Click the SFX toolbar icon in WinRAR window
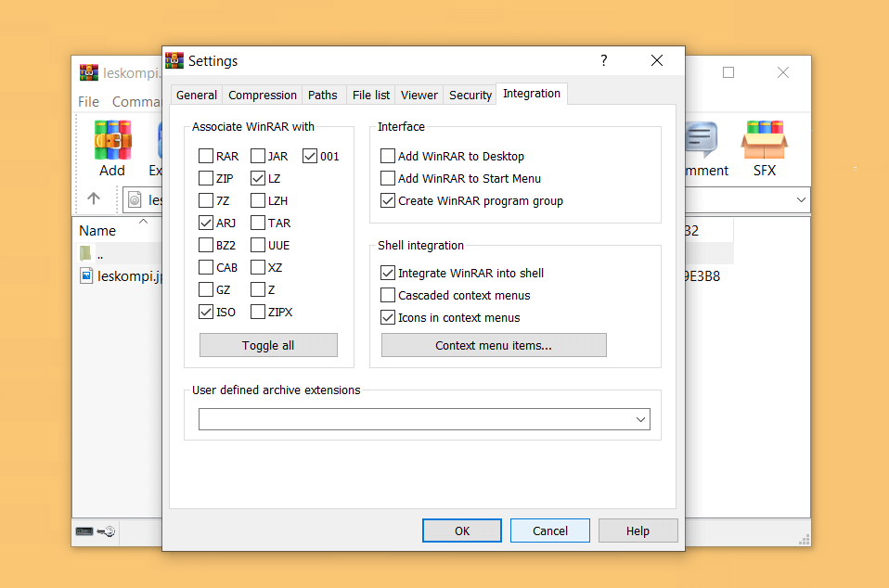The width and height of the screenshot is (889, 588). click(x=765, y=141)
